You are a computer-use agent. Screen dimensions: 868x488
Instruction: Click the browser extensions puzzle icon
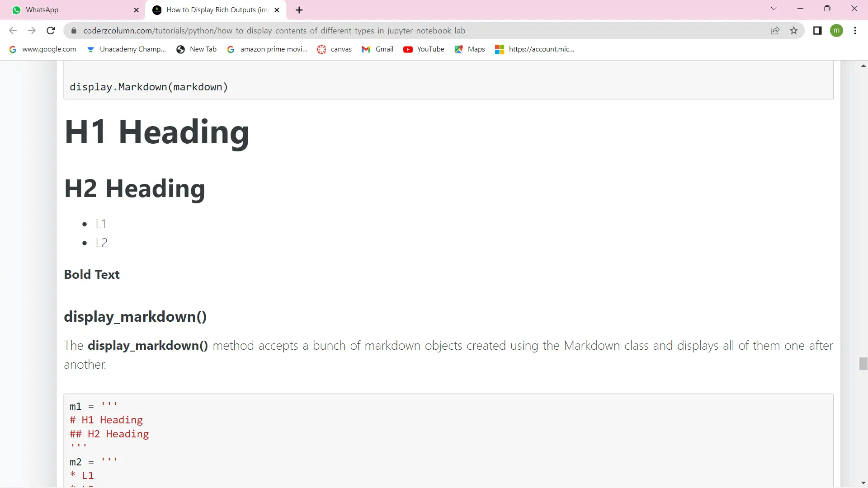(x=817, y=30)
